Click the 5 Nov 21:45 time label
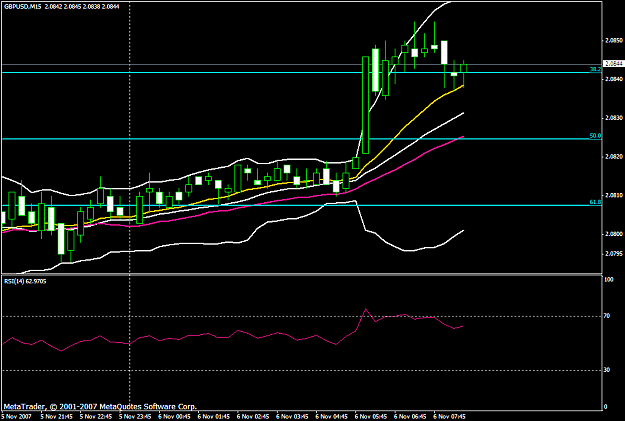The height and width of the screenshot is (421, 625). [x=56, y=416]
